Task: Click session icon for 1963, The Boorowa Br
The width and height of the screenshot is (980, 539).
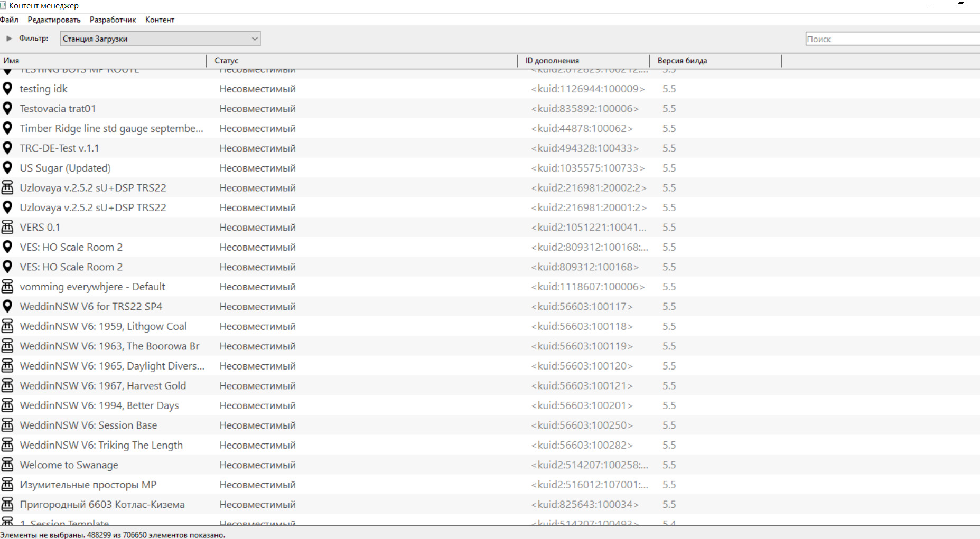Action: tap(7, 346)
